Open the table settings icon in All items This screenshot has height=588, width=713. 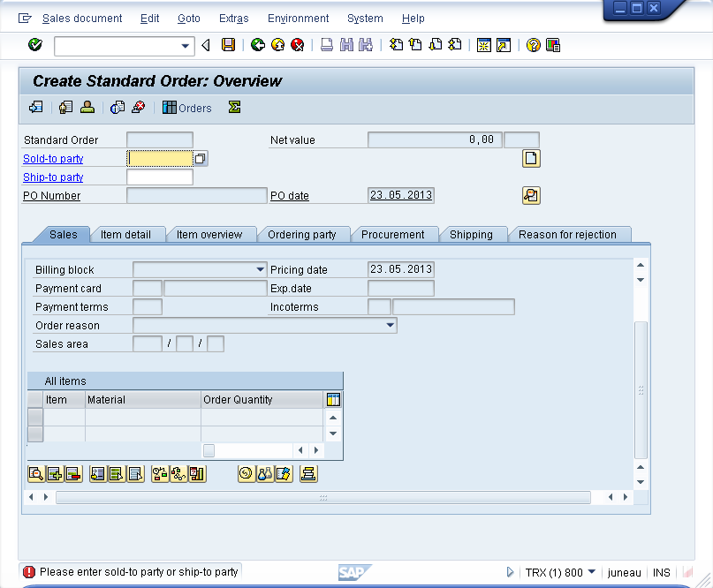pos(333,399)
